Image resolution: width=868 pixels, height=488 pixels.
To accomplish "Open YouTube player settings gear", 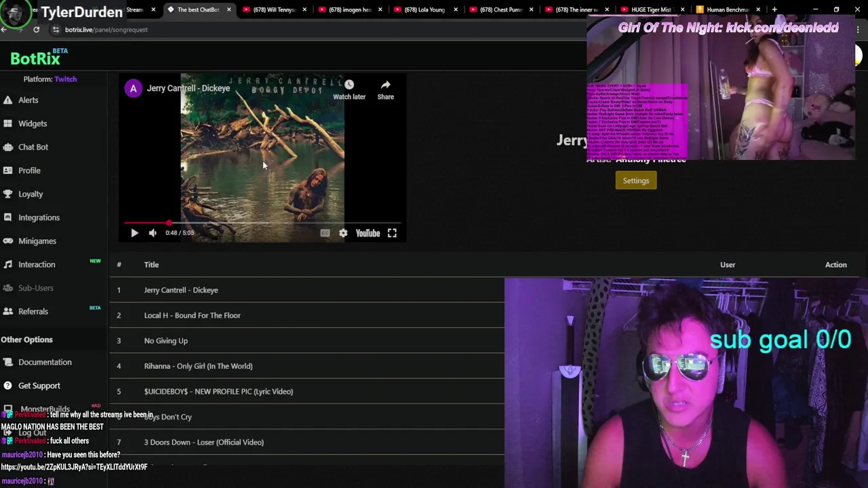I will tap(343, 233).
